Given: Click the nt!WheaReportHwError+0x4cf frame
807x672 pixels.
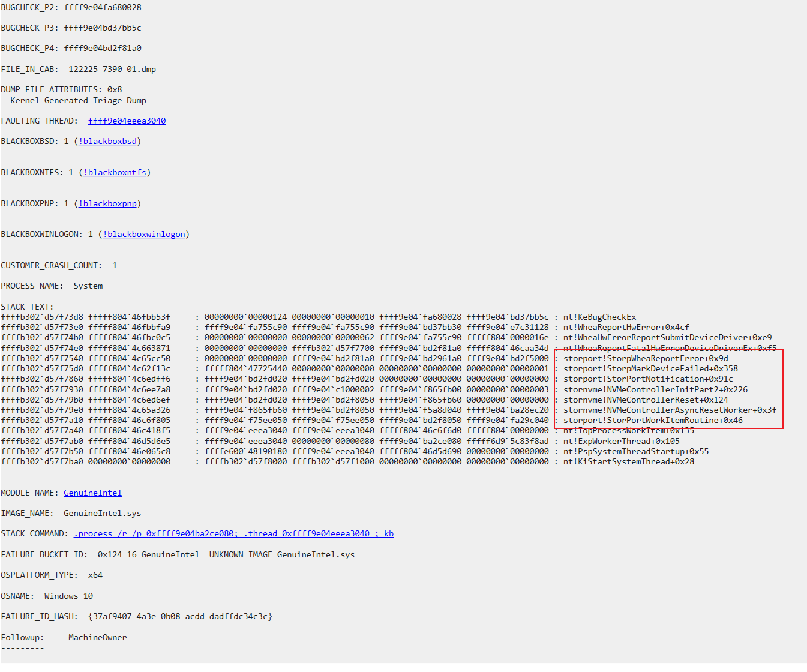Looking at the screenshot, I should point(626,327).
